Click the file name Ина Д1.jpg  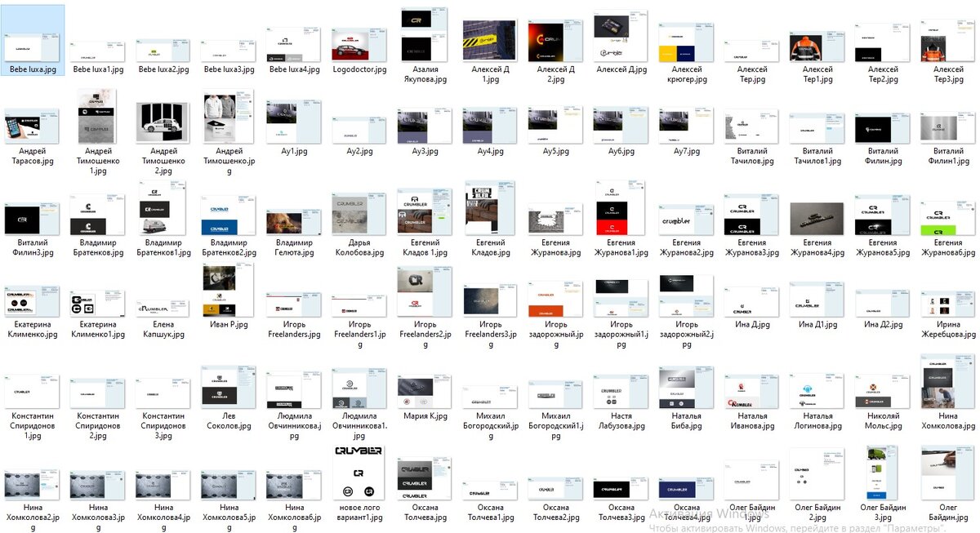(x=817, y=325)
